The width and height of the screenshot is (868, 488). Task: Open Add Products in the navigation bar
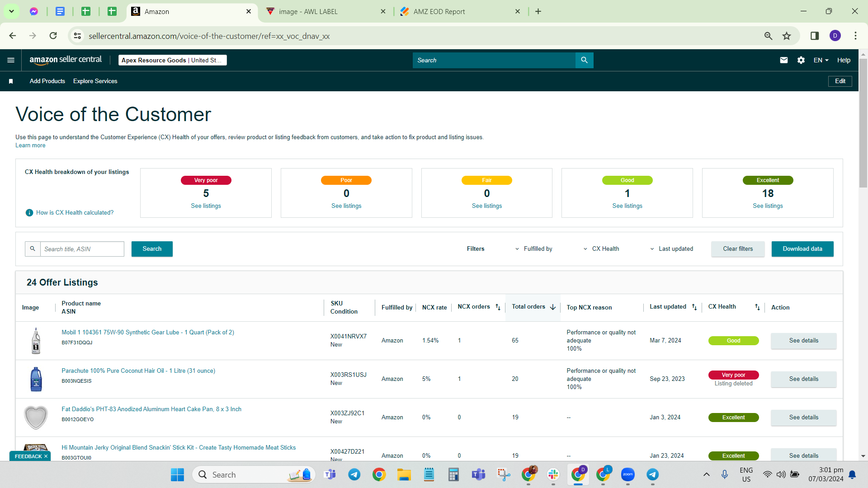tap(47, 81)
